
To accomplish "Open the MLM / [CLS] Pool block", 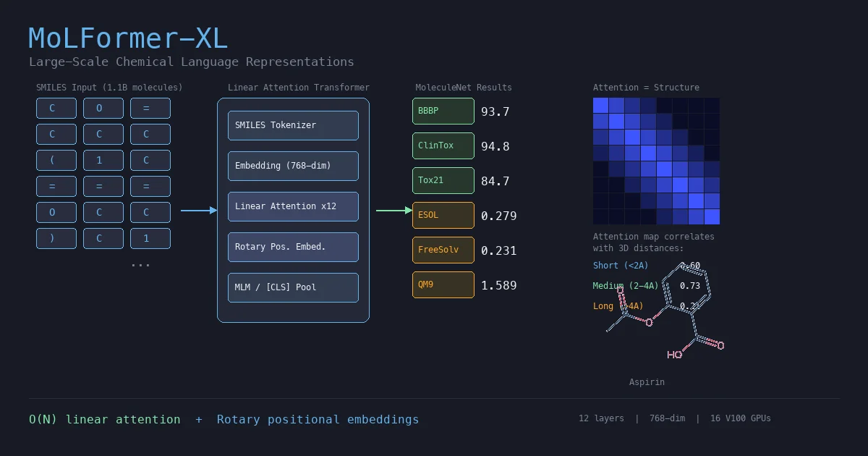I will point(293,287).
